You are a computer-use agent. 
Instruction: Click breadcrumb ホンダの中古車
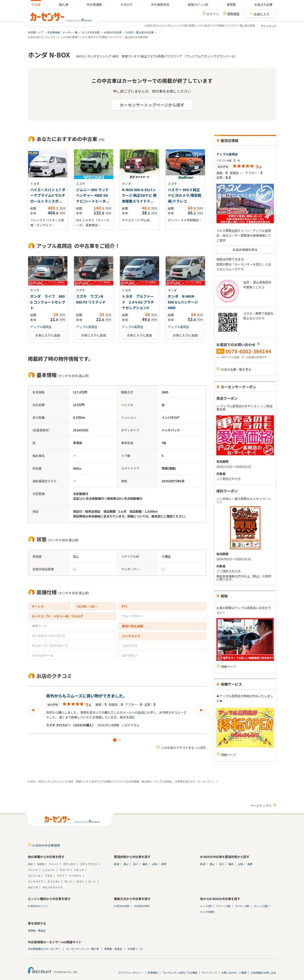point(90,32)
